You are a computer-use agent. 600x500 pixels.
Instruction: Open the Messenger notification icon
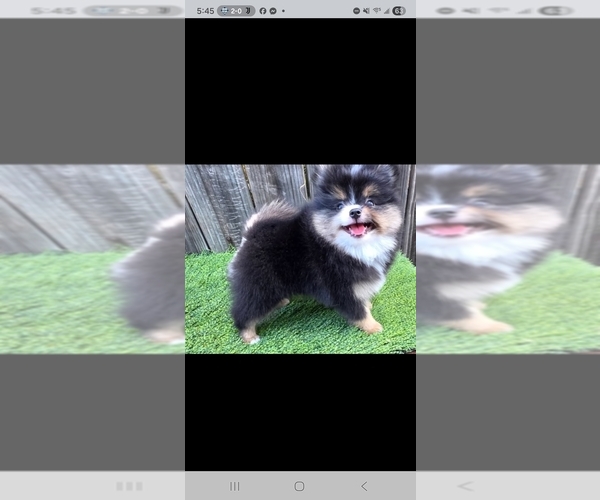(273, 11)
